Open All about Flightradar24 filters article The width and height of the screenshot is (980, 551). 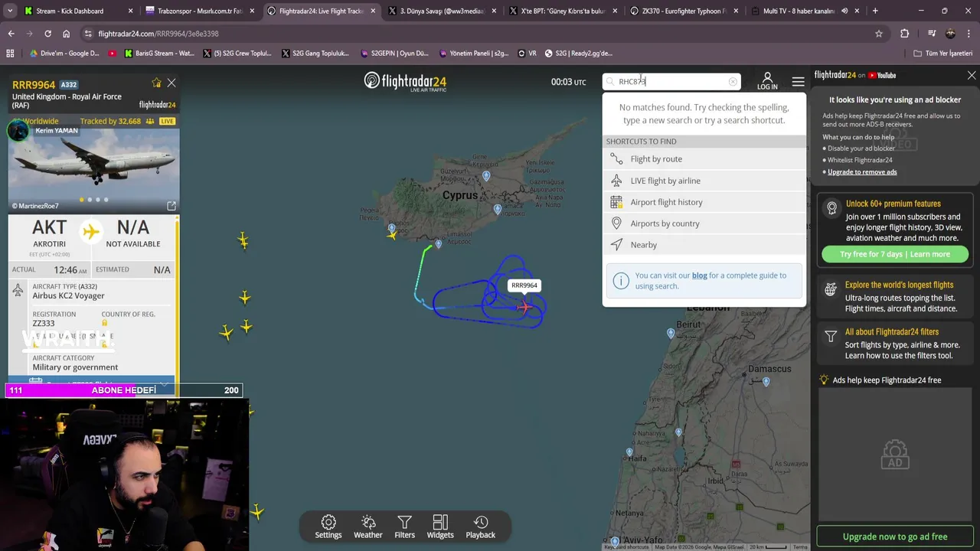pyautogui.click(x=894, y=344)
